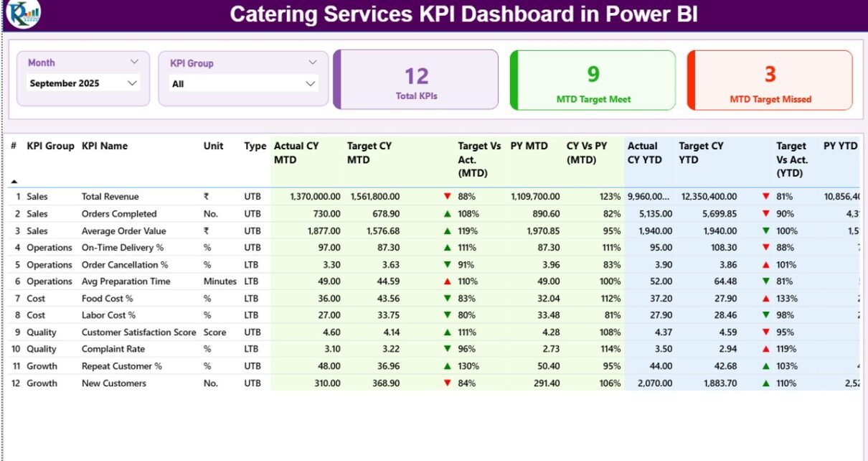Click the dashboard logo in the title bar
The height and width of the screenshot is (461, 868).
pos(23,14)
